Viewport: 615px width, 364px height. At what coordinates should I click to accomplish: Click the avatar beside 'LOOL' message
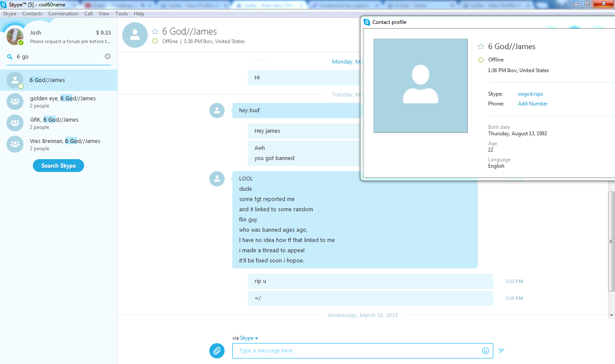pos(217,179)
